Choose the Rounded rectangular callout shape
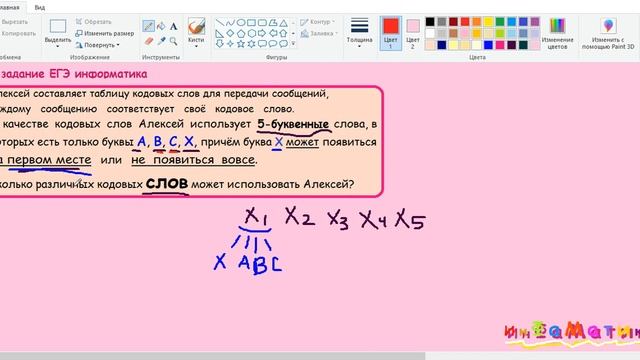 [262, 44]
